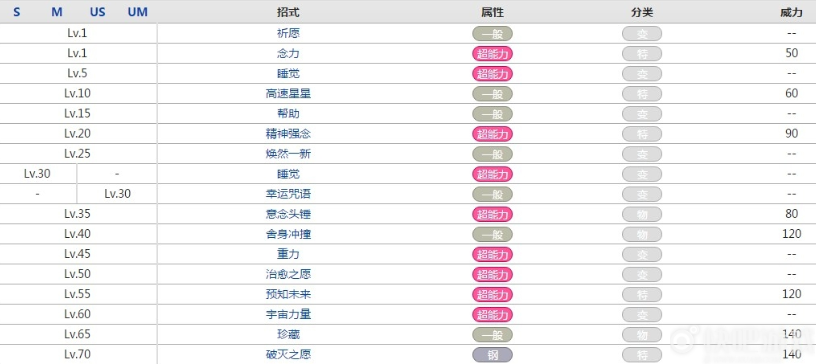Screen dimensions: 816x364
Task: Click the 祈愿 move link
Action: [x=288, y=33]
